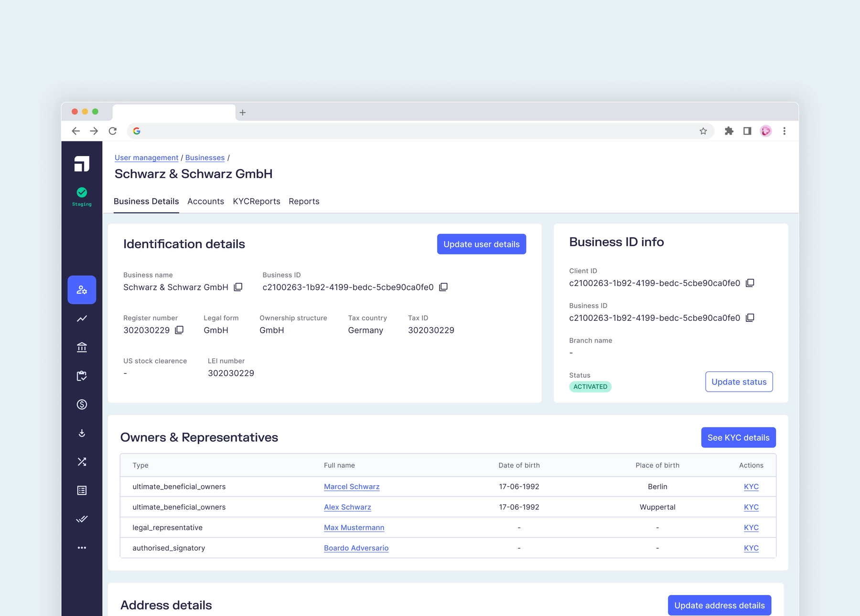This screenshot has height=616, width=860.
Task: Click the LEI number value 302030229
Action: tap(231, 373)
